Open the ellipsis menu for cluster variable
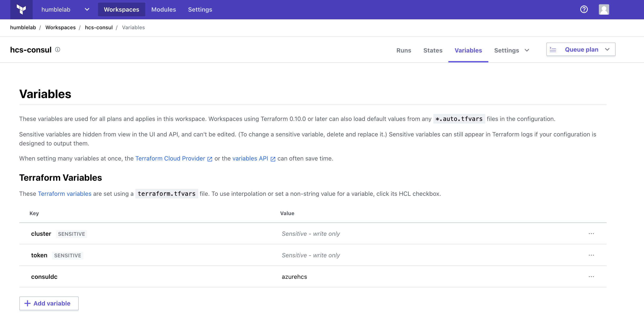644x324 pixels. coord(591,234)
